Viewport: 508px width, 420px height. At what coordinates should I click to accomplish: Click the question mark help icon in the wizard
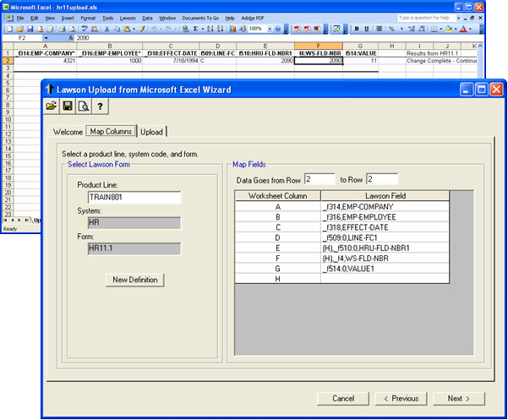pyautogui.click(x=100, y=106)
